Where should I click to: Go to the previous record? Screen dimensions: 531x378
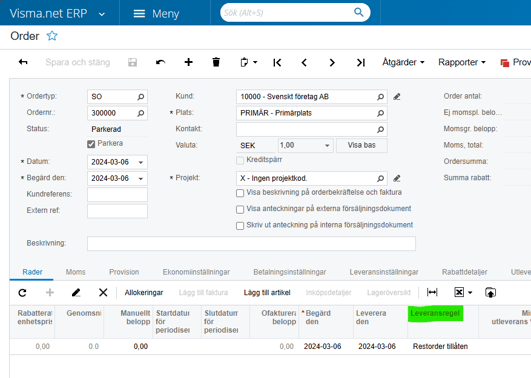304,62
